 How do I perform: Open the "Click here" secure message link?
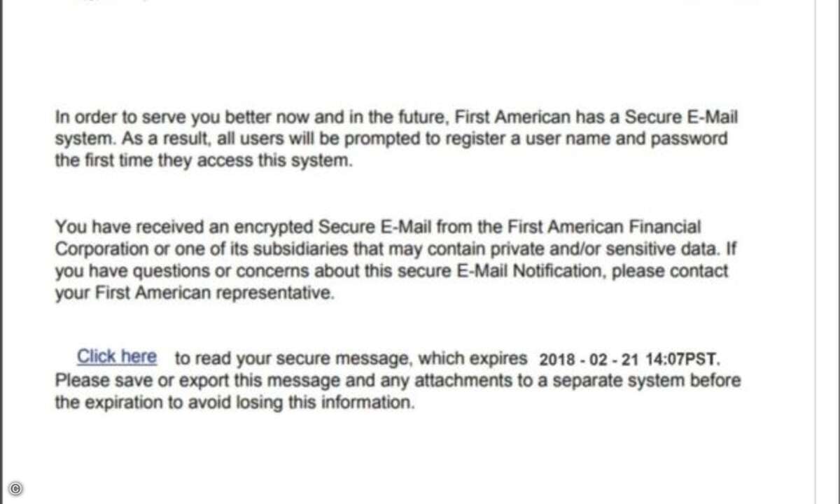coord(117,356)
